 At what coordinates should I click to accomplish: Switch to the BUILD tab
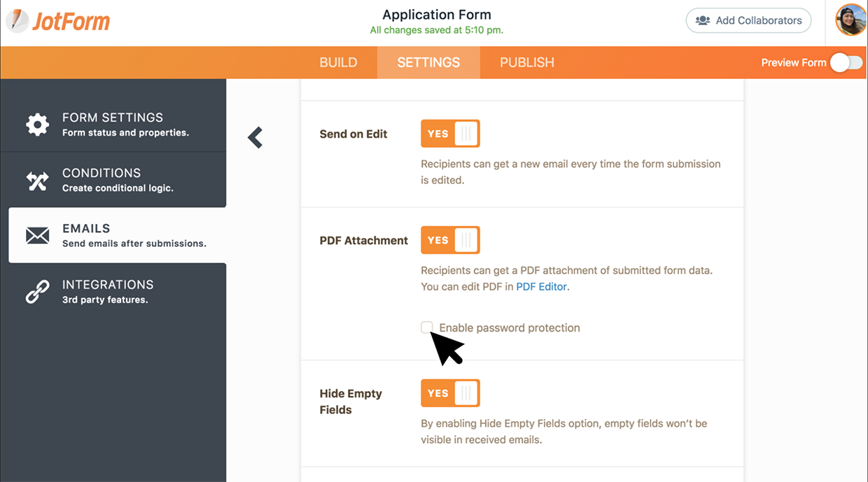(x=338, y=63)
